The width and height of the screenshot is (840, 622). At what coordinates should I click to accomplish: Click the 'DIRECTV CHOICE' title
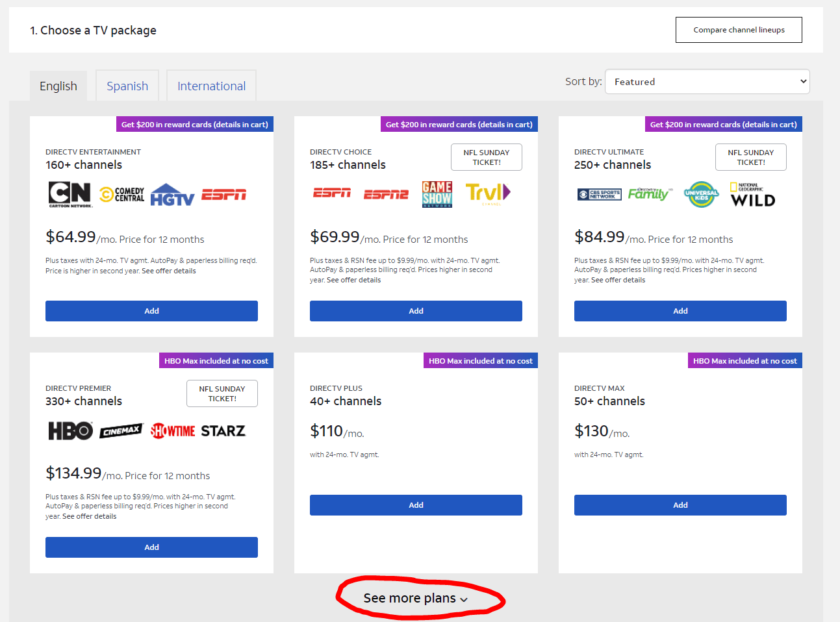(340, 152)
